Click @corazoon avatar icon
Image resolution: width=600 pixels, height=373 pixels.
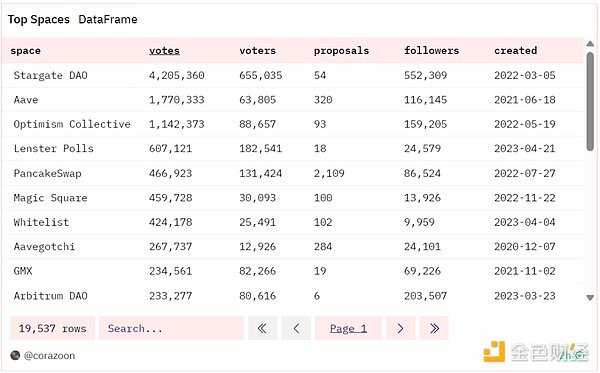pos(15,355)
